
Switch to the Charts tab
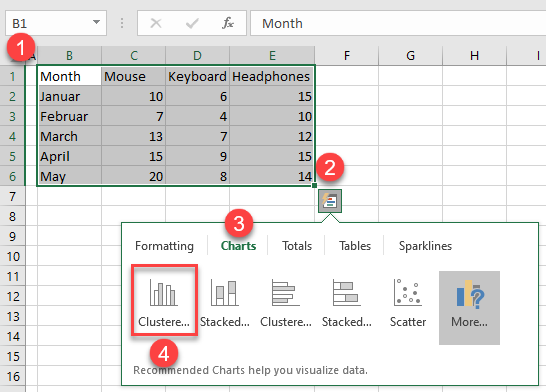pyautogui.click(x=239, y=246)
